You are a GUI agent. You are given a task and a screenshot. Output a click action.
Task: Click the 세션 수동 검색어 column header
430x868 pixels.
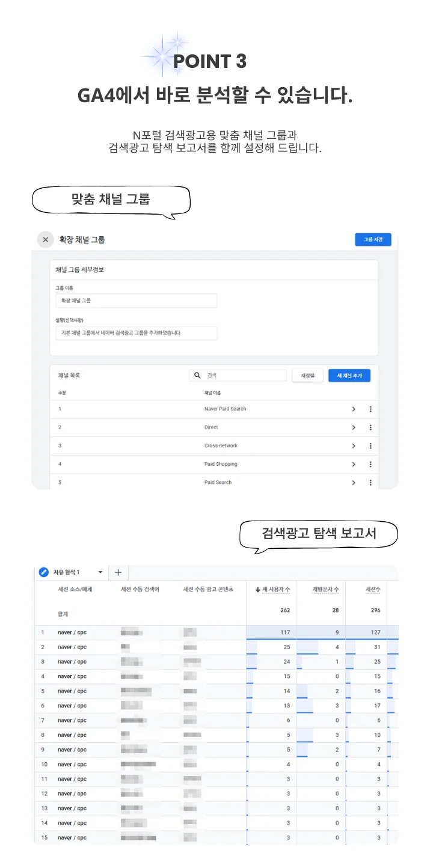pos(140,590)
